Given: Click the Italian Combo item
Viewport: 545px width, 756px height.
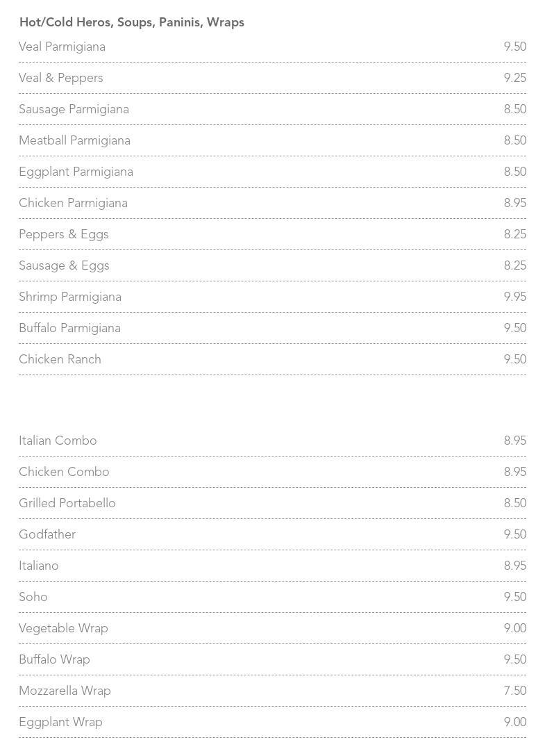Looking at the screenshot, I should (58, 441).
